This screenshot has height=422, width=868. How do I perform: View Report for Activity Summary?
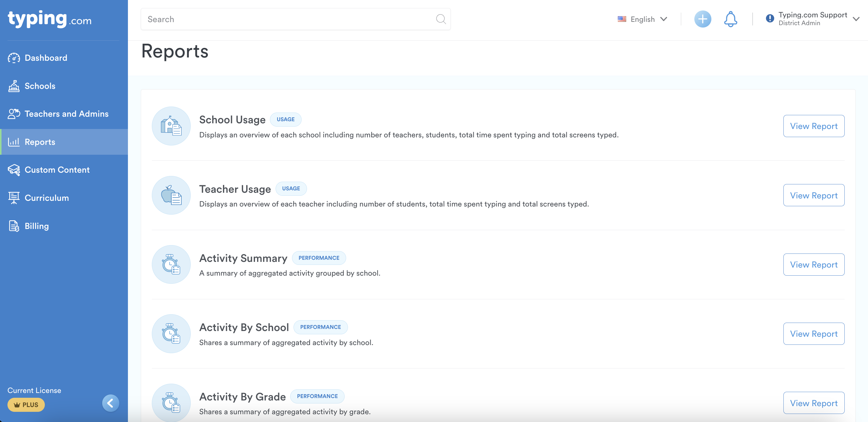(x=813, y=265)
